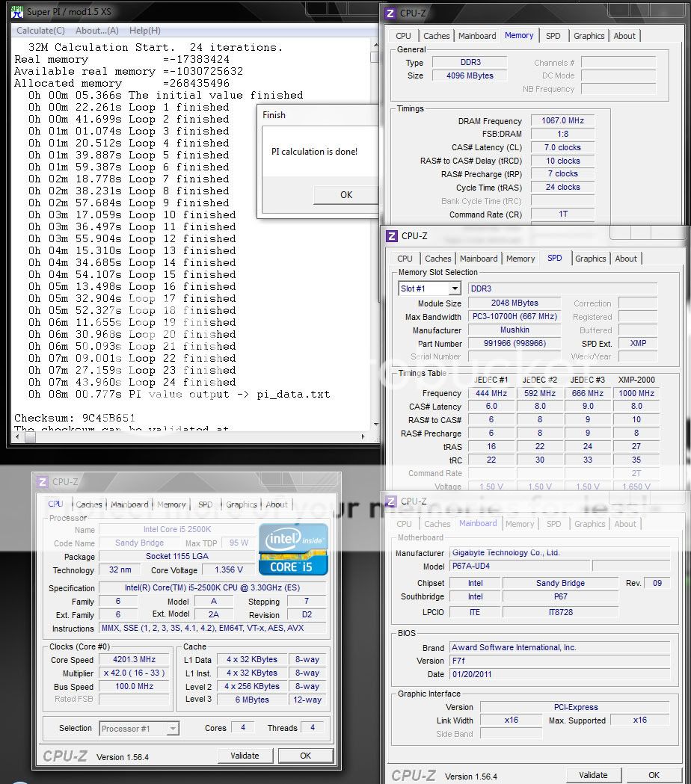Click the Checksum 9C45B651 line
The width and height of the screenshot is (691, 784).
(75, 418)
